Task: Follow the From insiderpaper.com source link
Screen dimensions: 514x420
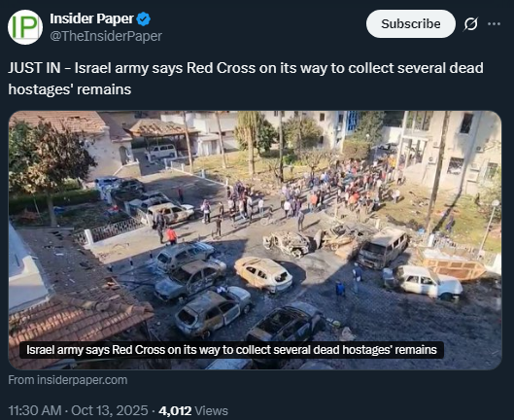Action: click(x=68, y=380)
